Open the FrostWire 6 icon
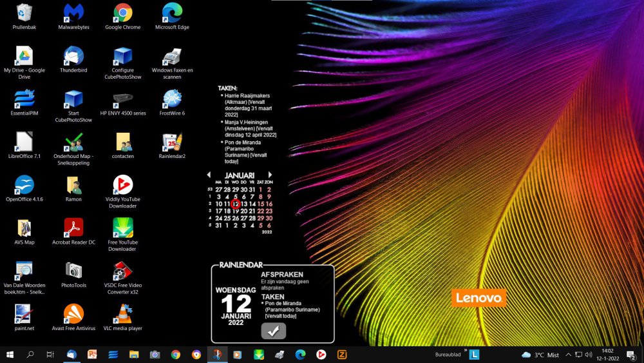Image resolution: width=644 pixels, height=363 pixels. [x=172, y=99]
